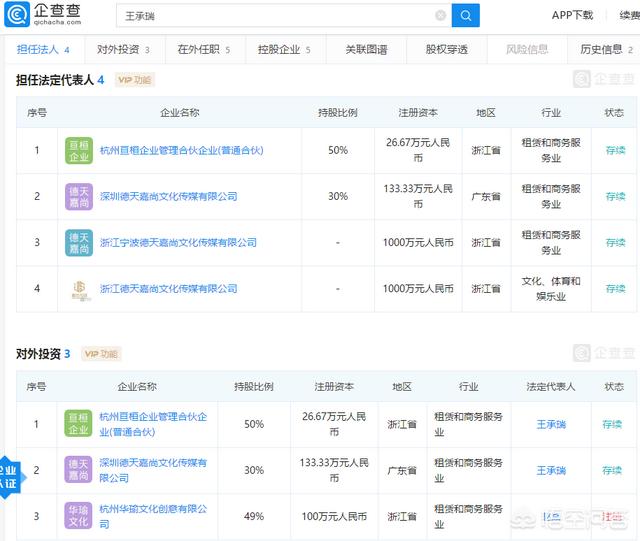Click the 50% shareholding cell in first table
The width and height of the screenshot is (640, 541).
pyautogui.click(x=338, y=150)
